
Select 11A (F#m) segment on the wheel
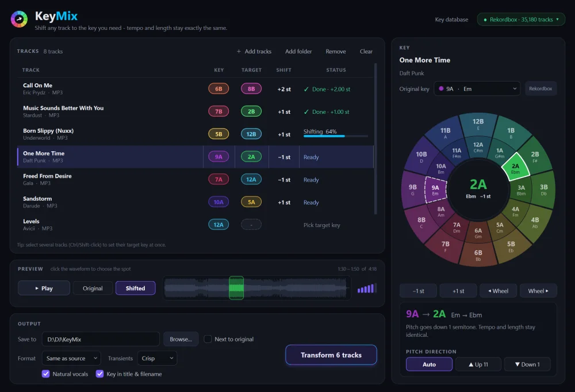point(457,153)
